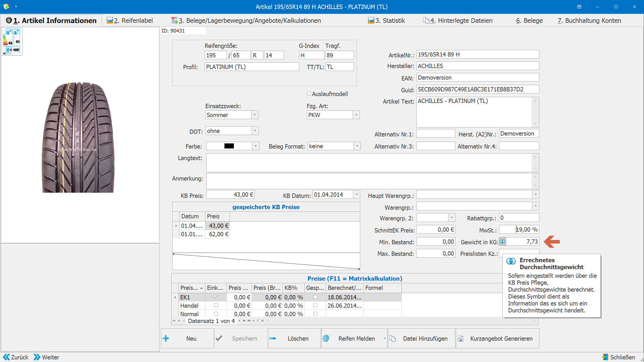Click the Löschen button

pyautogui.click(x=294, y=339)
